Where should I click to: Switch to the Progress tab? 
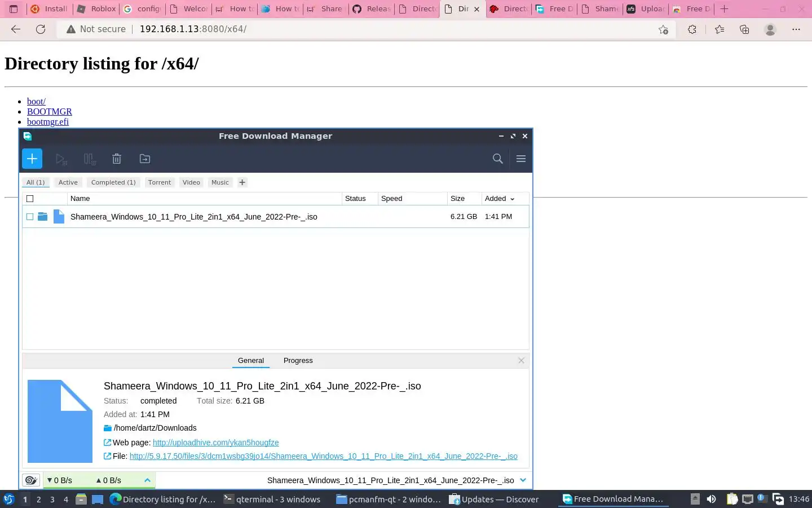click(x=298, y=361)
